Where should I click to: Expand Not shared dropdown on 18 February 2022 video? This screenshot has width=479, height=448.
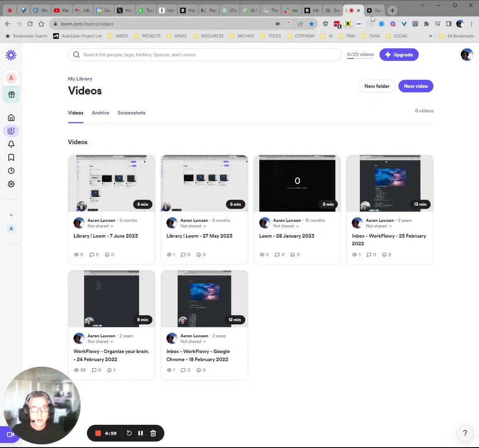coord(193,341)
